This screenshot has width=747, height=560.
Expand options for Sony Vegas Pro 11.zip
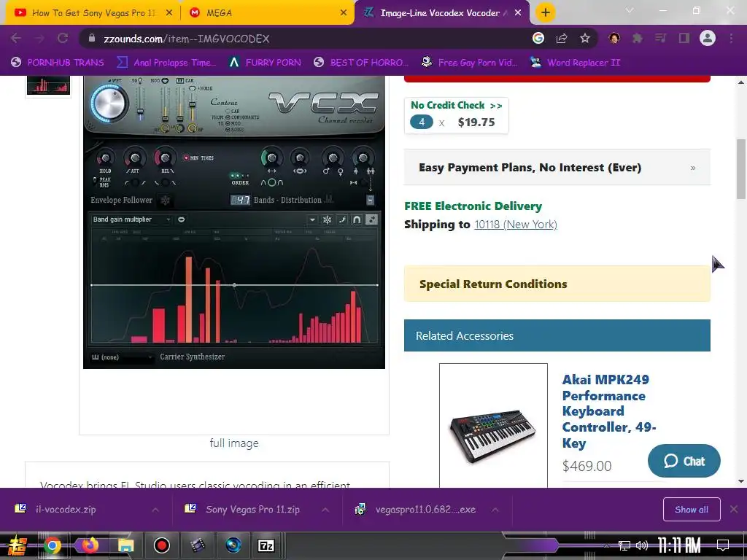point(325,510)
